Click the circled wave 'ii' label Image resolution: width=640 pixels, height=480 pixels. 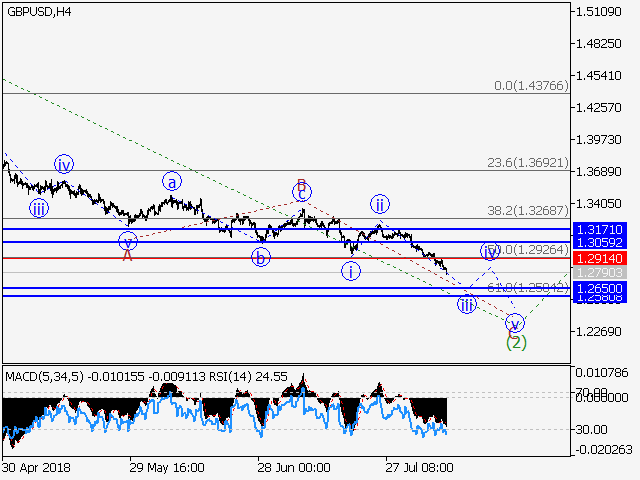379,204
